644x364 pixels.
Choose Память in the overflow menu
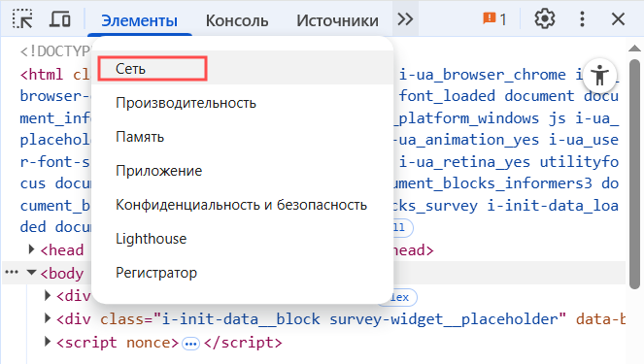click(242, 137)
